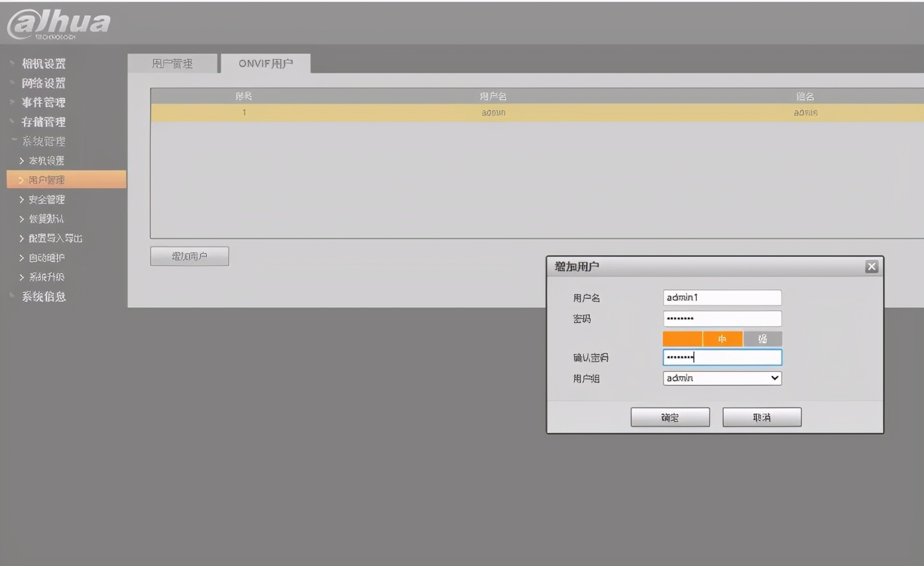Screen dimensions: 924x566
Task: Expand 系统信息 in the sidebar
Action: 44,296
